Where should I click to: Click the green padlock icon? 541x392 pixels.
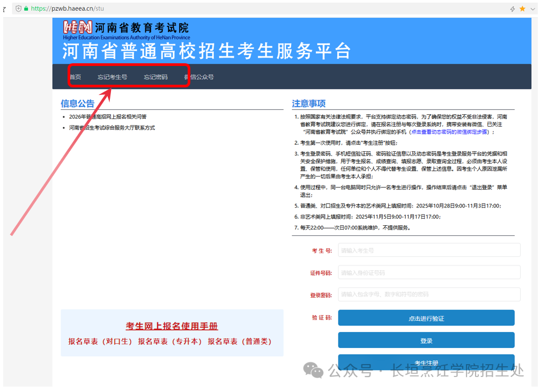pos(26,9)
